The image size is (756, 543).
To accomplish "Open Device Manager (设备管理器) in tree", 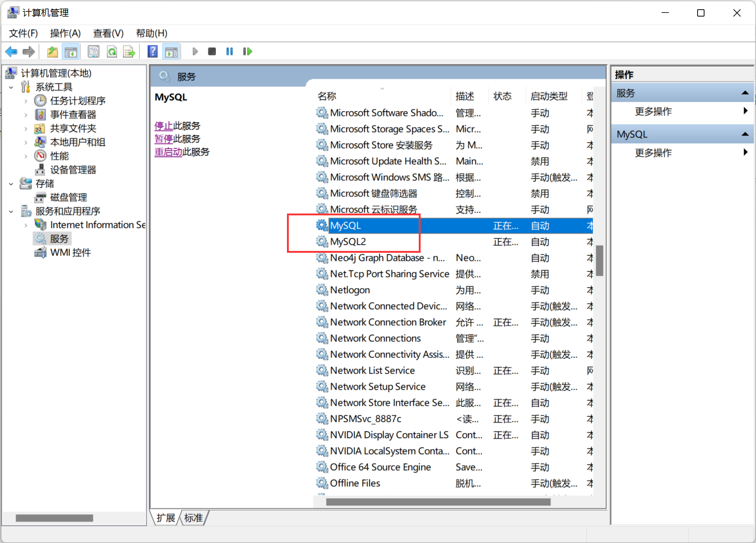I will coord(73,170).
